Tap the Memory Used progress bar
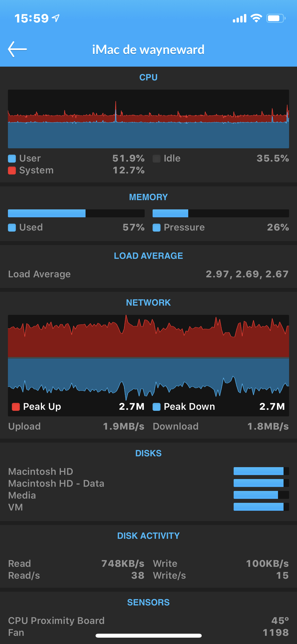This screenshot has height=644, width=297. tap(76, 213)
